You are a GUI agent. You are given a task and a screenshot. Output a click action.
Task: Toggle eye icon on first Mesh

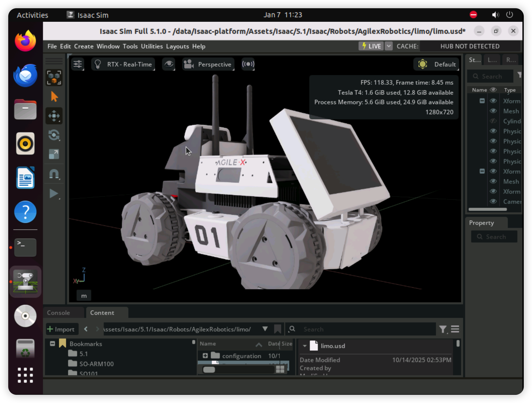click(x=493, y=111)
